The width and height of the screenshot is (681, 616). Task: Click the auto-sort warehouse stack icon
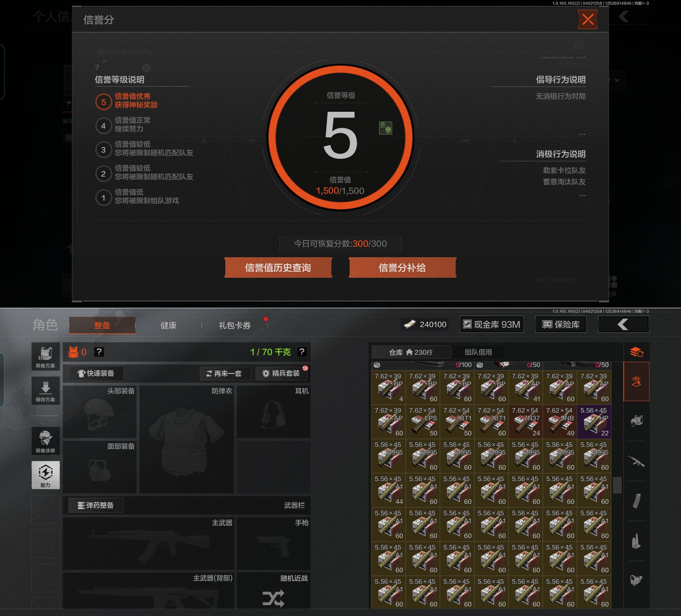(637, 352)
